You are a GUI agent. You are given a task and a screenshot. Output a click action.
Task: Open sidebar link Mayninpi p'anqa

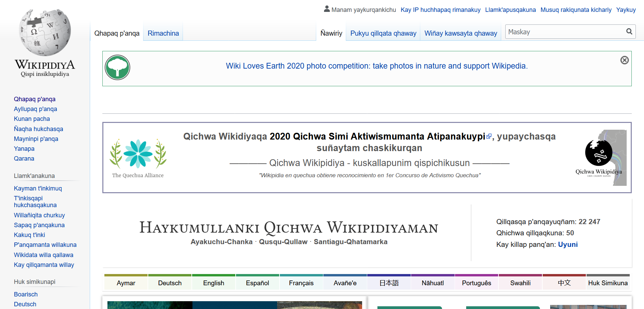36,139
